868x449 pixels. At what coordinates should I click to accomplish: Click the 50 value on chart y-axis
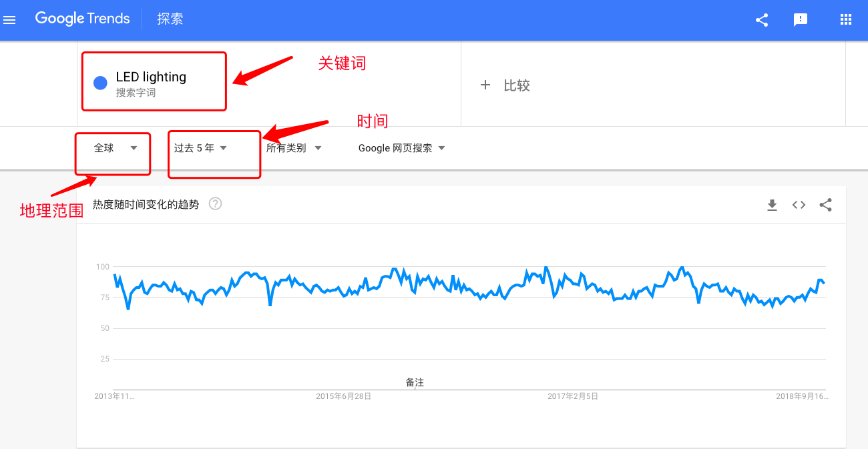[x=105, y=328]
